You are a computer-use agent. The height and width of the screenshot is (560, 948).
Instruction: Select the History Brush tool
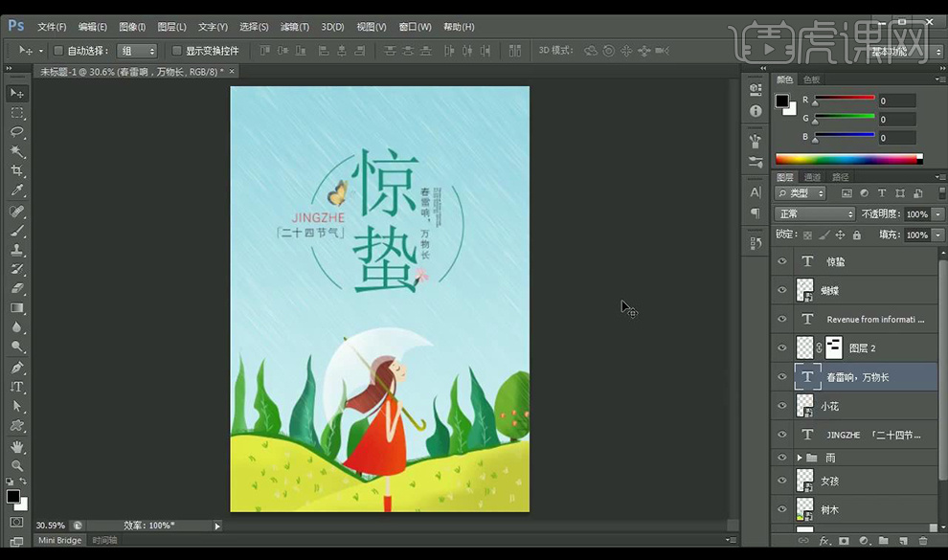17,269
